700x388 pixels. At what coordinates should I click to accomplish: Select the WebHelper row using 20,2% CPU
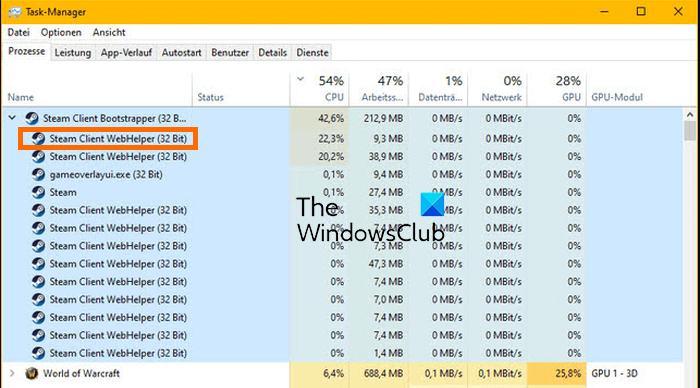point(118,157)
